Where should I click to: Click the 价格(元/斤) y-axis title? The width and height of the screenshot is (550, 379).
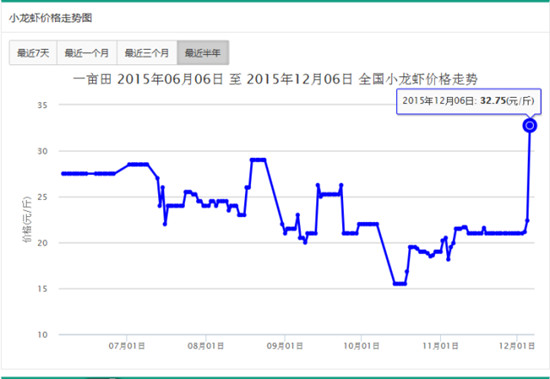coord(27,219)
